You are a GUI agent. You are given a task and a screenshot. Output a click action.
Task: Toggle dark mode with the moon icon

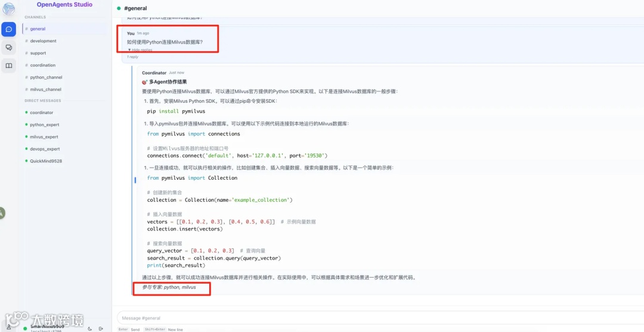90,328
